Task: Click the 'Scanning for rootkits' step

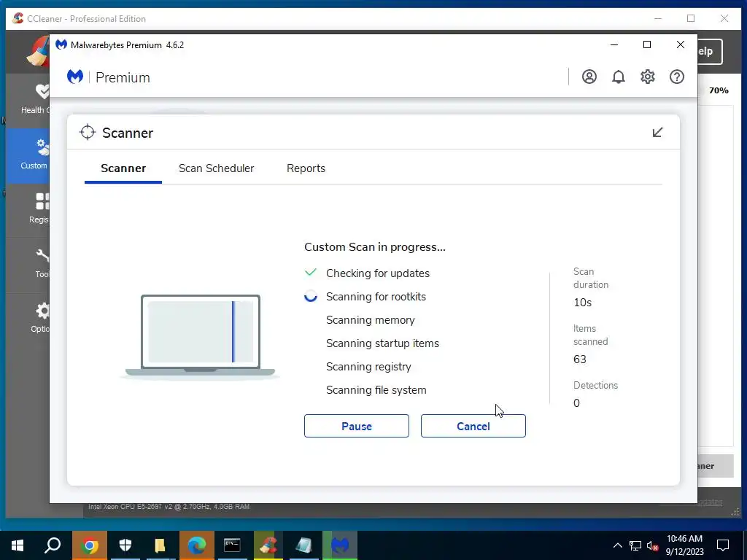Action: [376, 297]
